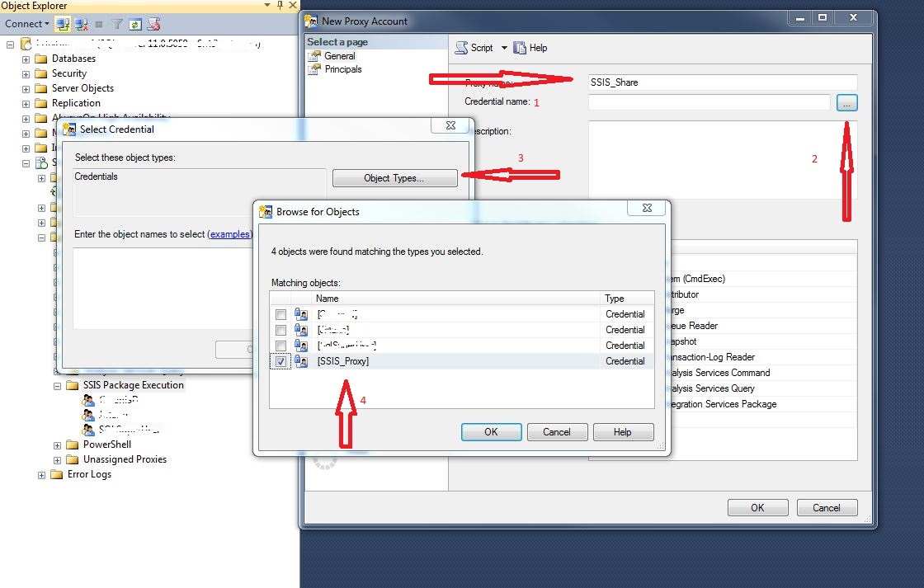924x588 pixels.
Task: Open the Script dropdown arrow
Action: click(x=504, y=48)
